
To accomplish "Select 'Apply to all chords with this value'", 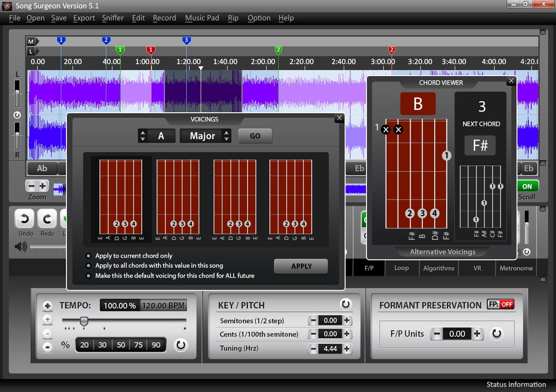I will [x=88, y=265].
